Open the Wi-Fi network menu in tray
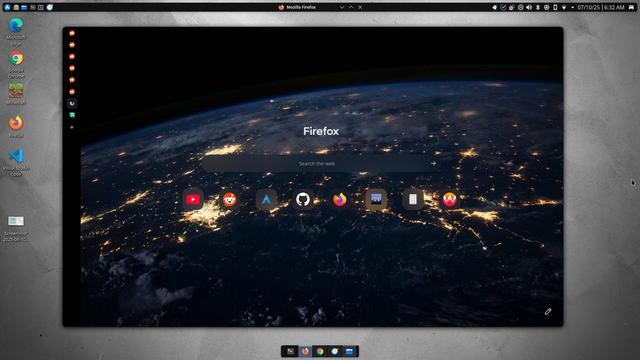The height and width of the screenshot is (360, 640). [x=564, y=7]
